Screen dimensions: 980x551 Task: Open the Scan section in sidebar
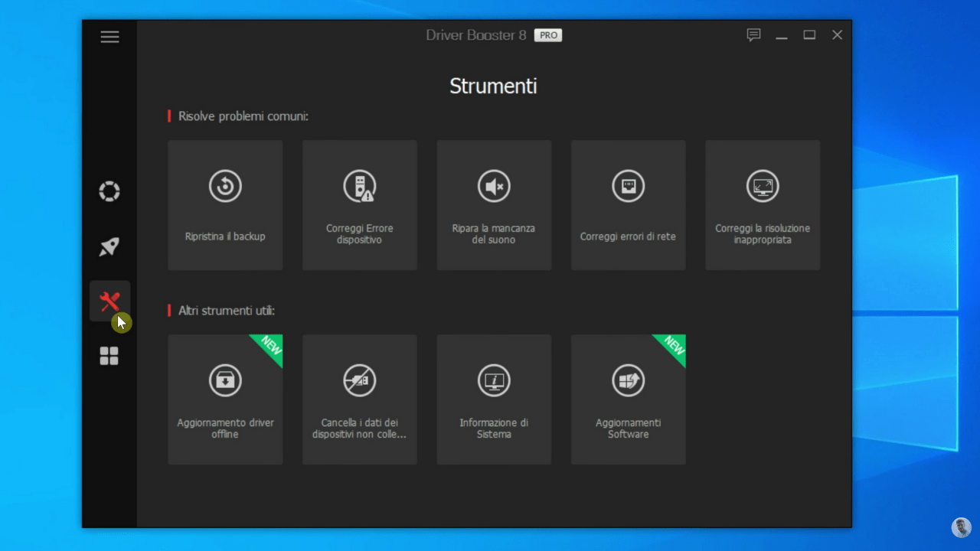point(109,191)
